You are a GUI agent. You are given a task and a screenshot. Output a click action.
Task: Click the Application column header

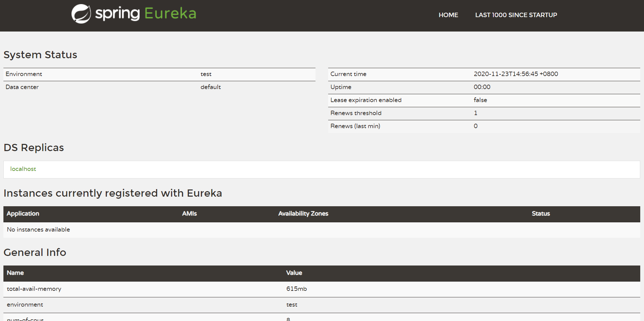click(23, 213)
